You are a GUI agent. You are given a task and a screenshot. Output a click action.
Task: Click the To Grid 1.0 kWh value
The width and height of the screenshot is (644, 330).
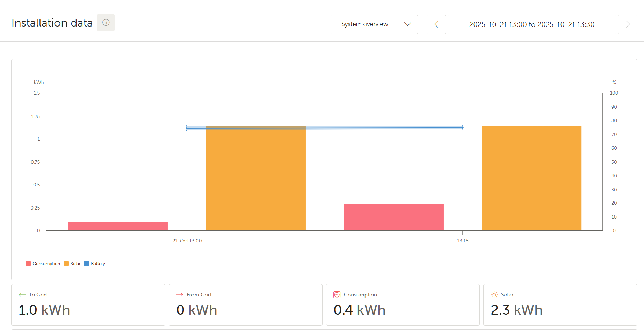(44, 310)
